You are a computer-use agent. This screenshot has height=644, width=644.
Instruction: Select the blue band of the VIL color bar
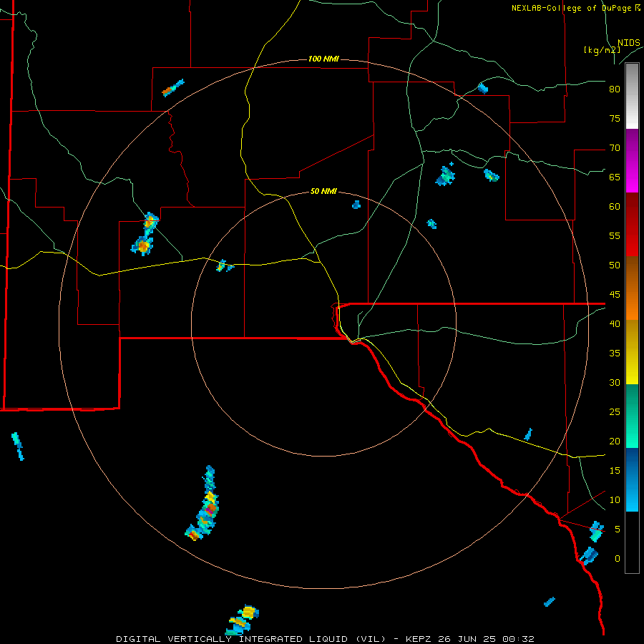(632, 479)
